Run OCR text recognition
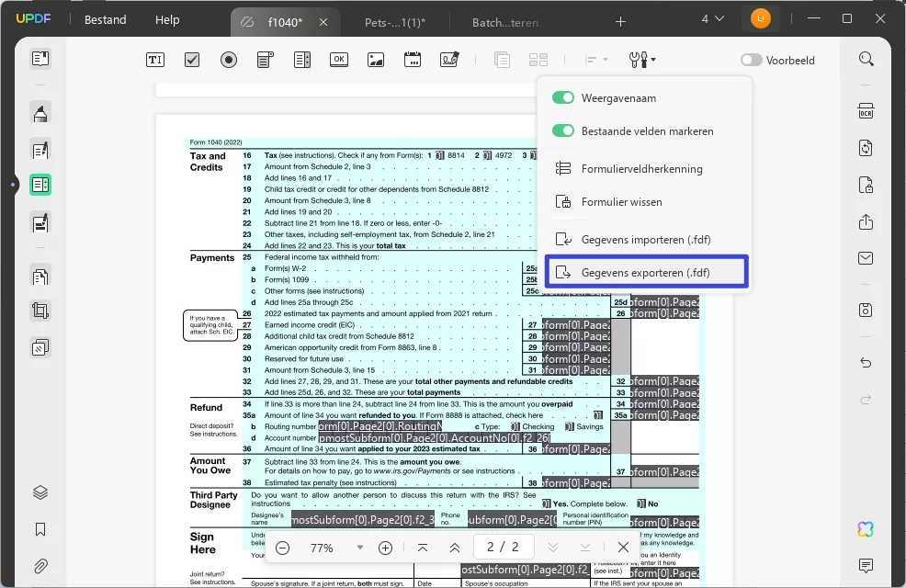Screen dimensions: 906x588 866,111
